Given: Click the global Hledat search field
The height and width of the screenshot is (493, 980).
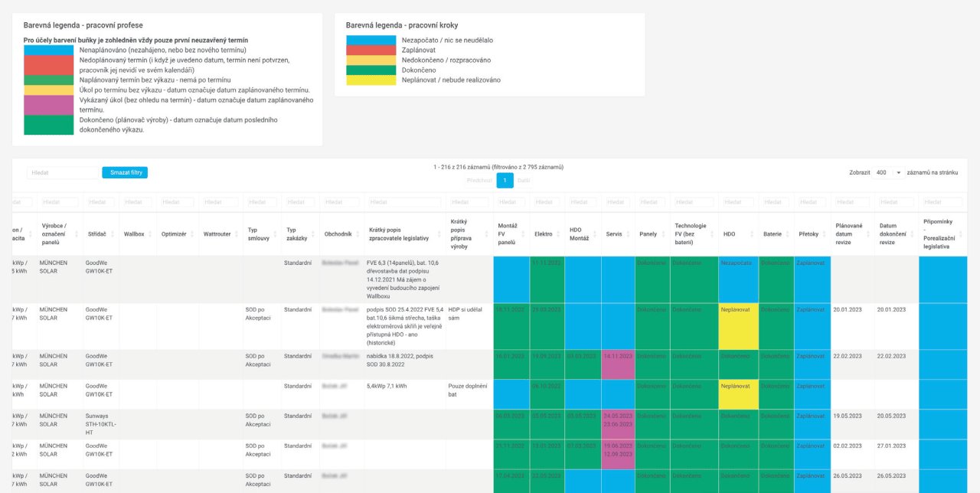Looking at the screenshot, I should tap(63, 173).
